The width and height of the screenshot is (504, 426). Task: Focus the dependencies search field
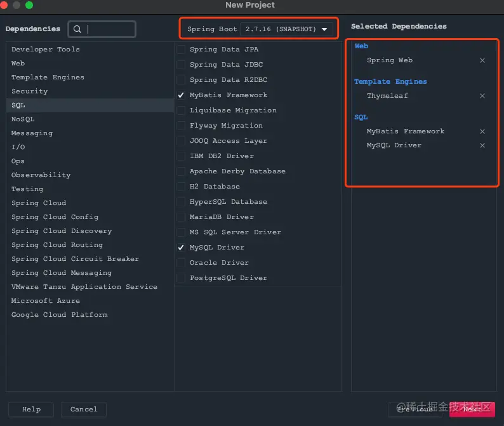point(102,29)
